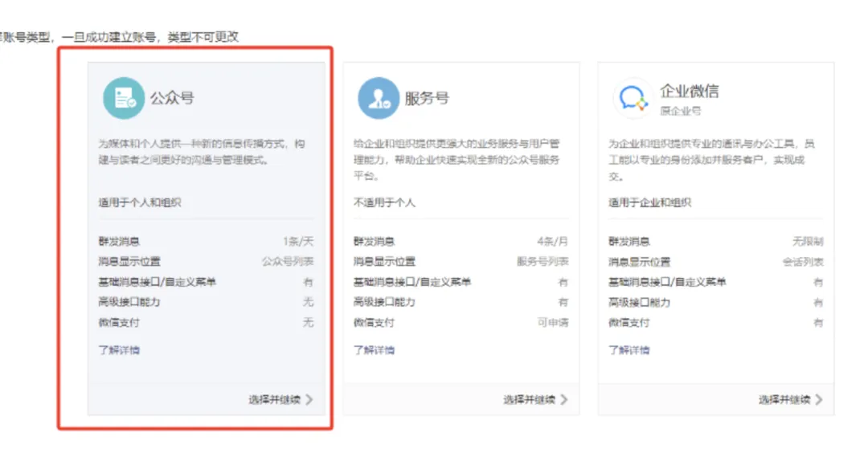868x461 pixels.
Task: Click the 服务号列表 value
Action: tap(542, 261)
